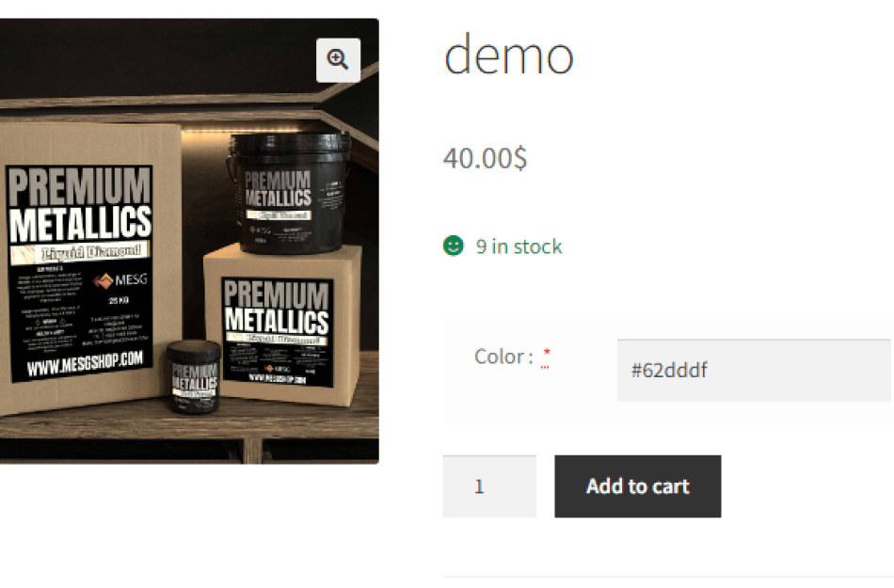Click the 25 KG weight text on label
The image size is (894, 588).
(x=119, y=300)
